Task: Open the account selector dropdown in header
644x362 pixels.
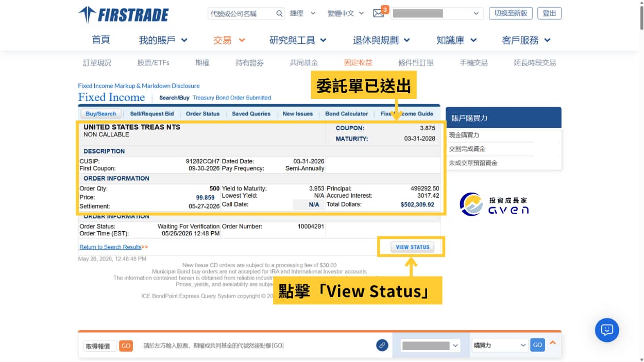Action: click(437, 13)
